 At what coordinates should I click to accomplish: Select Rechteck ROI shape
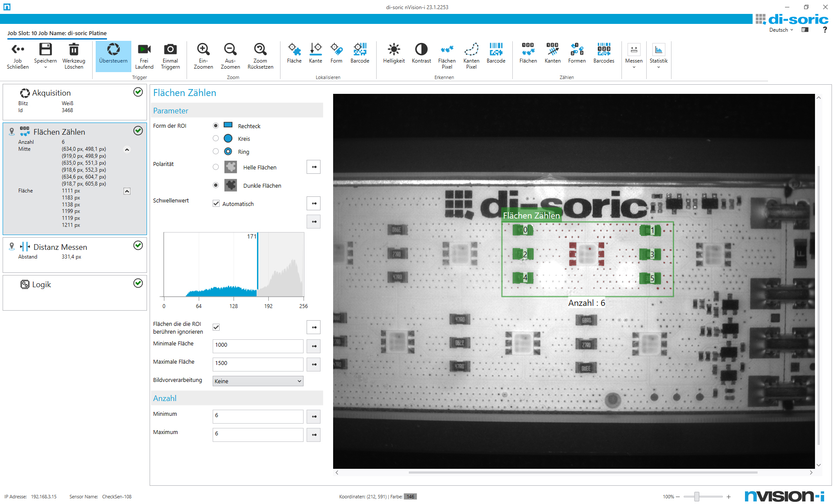(216, 126)
